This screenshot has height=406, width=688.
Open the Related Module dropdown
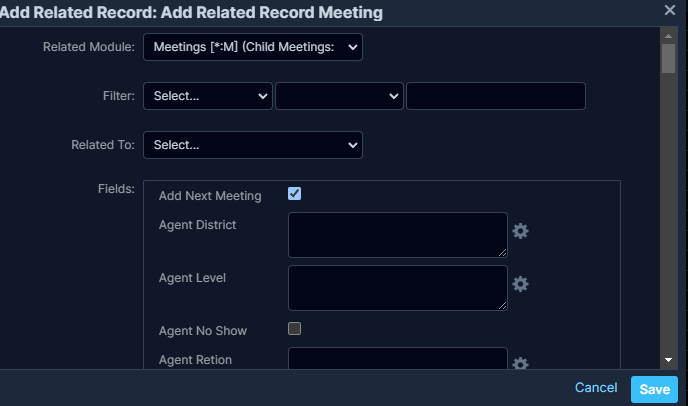tap(253, 48)
